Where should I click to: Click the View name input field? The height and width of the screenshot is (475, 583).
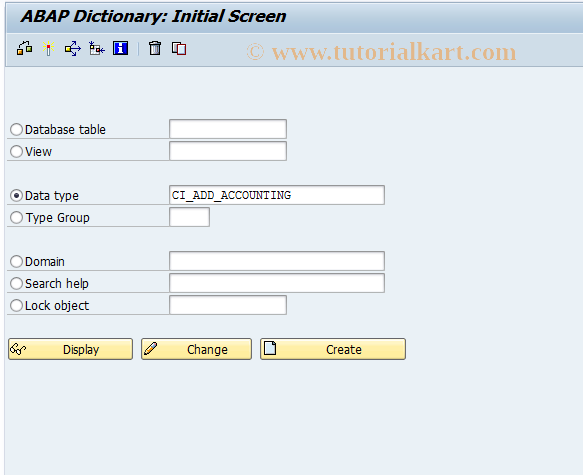228,151
